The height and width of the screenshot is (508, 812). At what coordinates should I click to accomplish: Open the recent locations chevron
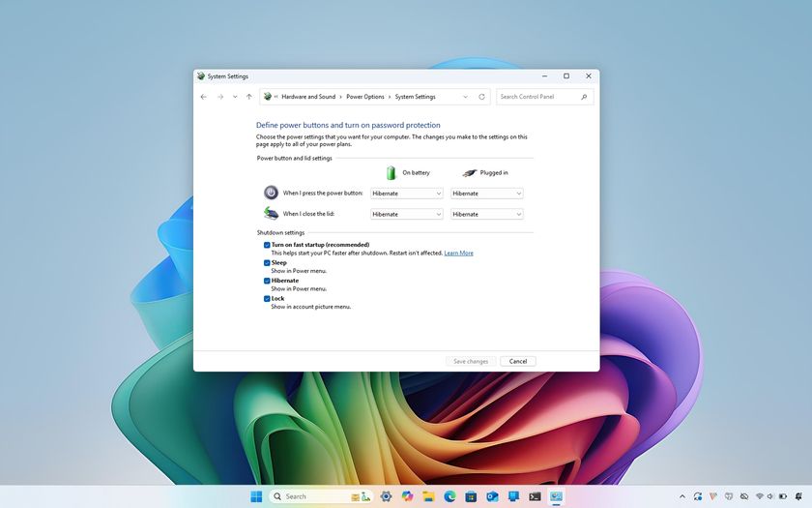pyautogui.click(x=235, y=97)
